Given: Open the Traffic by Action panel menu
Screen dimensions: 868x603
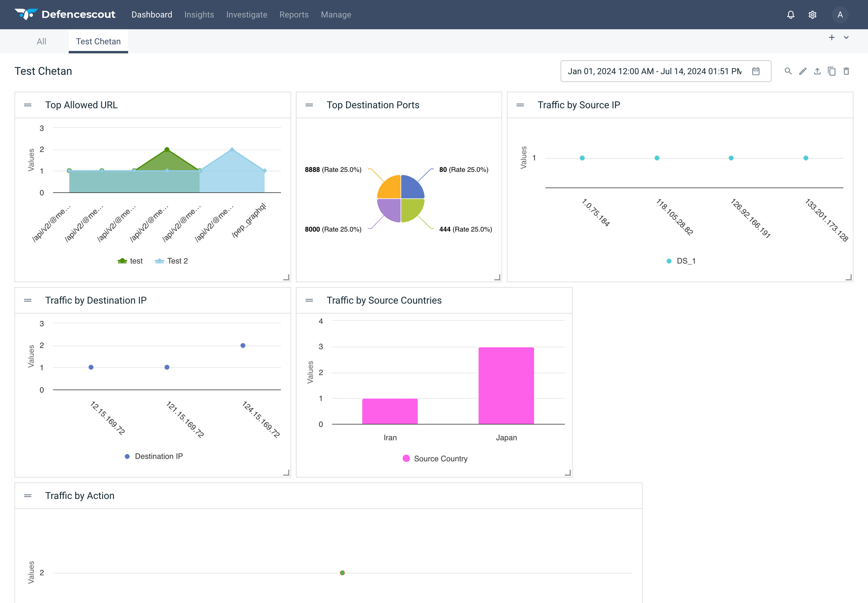Looking at the screenshot, I should pos(27,495).
